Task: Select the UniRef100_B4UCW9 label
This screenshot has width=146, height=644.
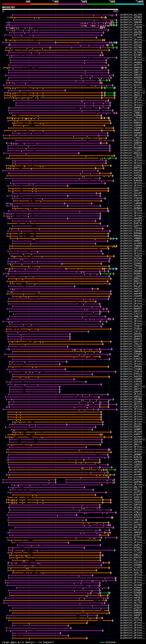Action: [x=131, y=170]
